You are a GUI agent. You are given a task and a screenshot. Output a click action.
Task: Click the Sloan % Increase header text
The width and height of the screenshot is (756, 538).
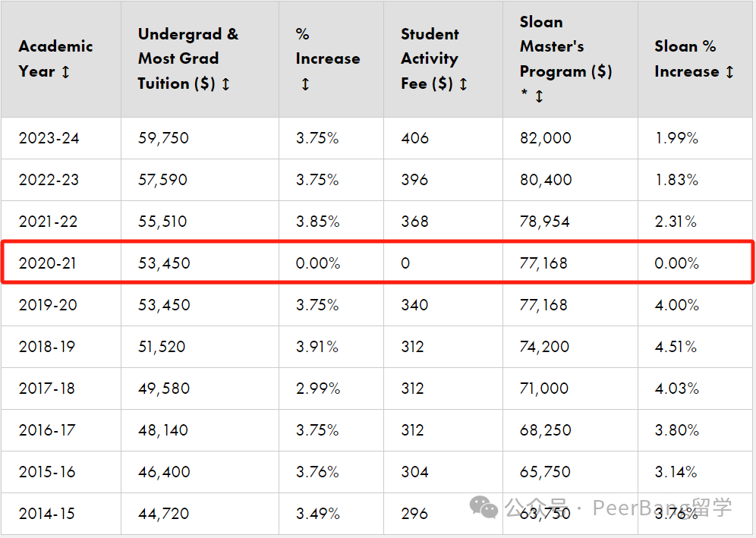687,59
